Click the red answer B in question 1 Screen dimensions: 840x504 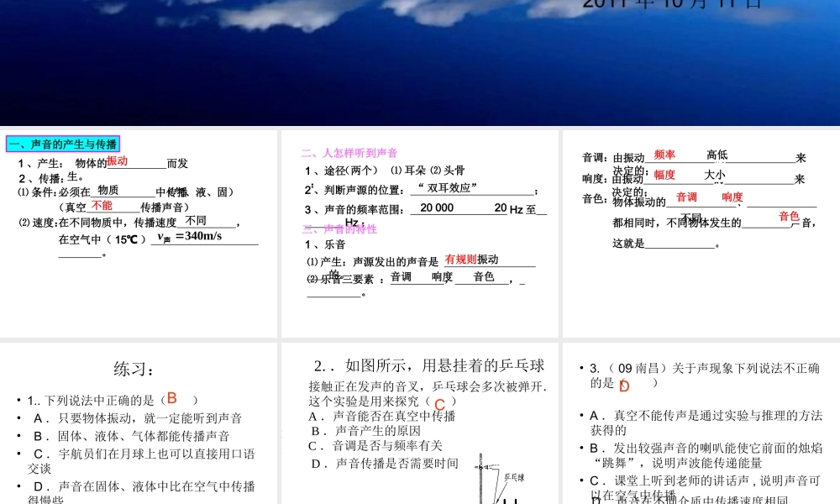171,398
